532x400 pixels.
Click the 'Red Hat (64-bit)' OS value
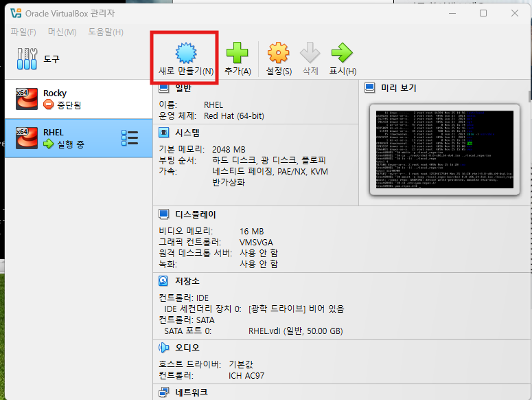pyautogui.click(x=234, y=115)
